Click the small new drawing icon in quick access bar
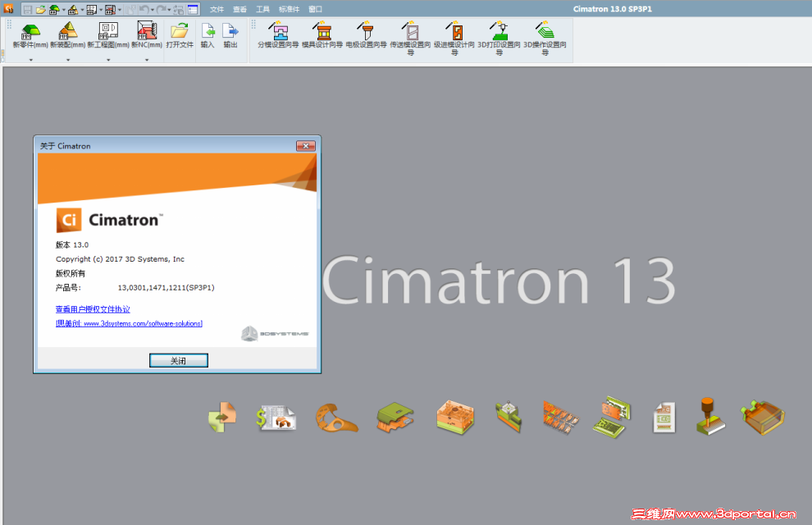Screen dimensions: 812x525 point(91,9)
